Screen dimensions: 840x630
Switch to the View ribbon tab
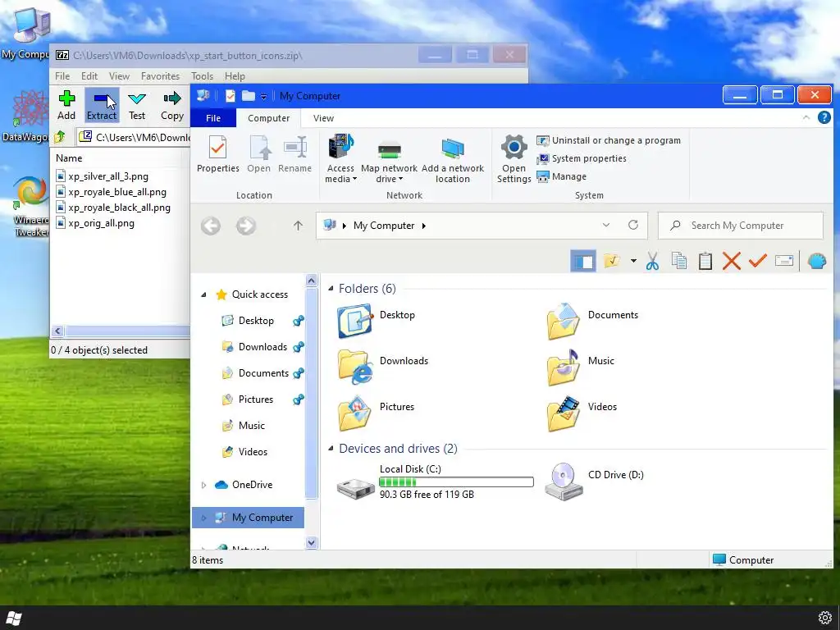point(323,118)
